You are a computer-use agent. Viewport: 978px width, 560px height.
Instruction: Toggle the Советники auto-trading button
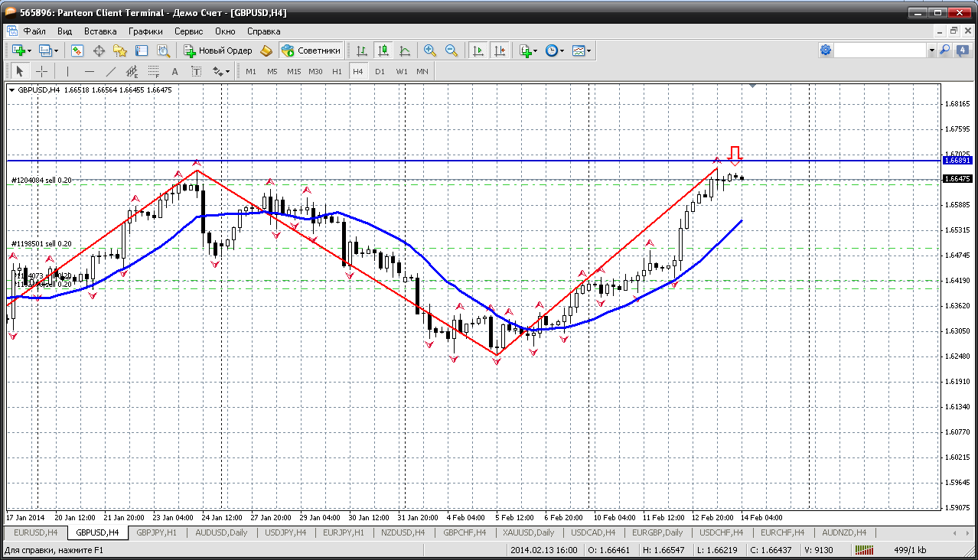coord(311,50)
